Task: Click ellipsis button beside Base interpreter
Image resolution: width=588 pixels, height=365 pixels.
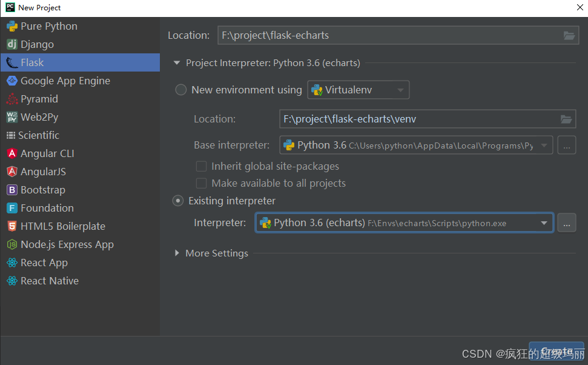Action: [x=567, y=146]
